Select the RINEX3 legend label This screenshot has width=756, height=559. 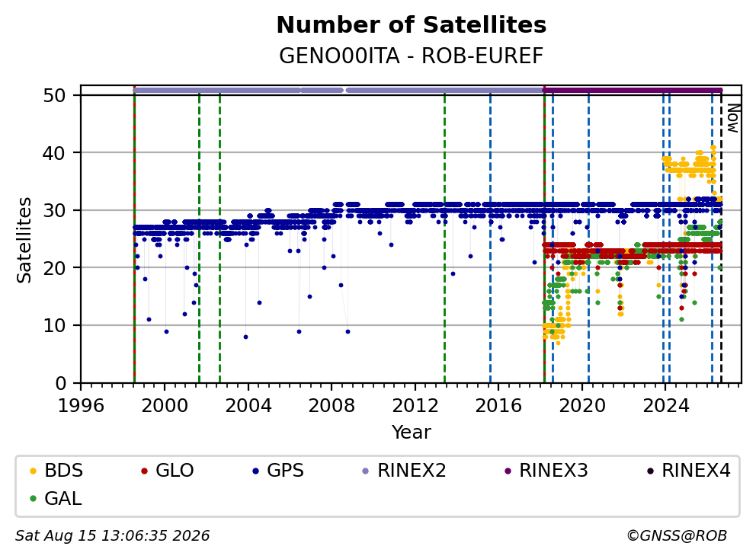tap(553, 471)
